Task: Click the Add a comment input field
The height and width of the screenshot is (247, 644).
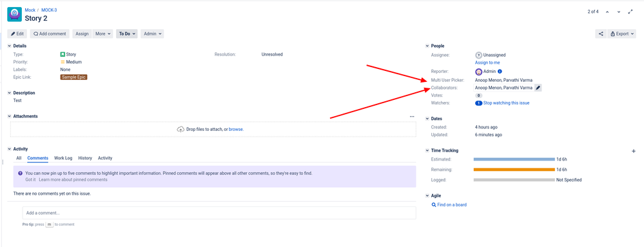Action: tap(219, 213)
